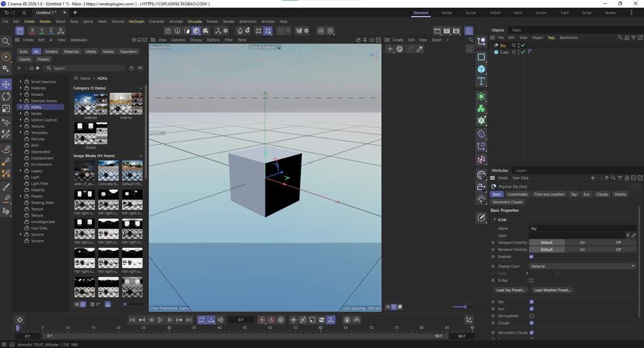Image resolution: width=644 pixels, height=348 pixels.
Task: Click the magnifier search icon at top left
Action: (6, 41)
